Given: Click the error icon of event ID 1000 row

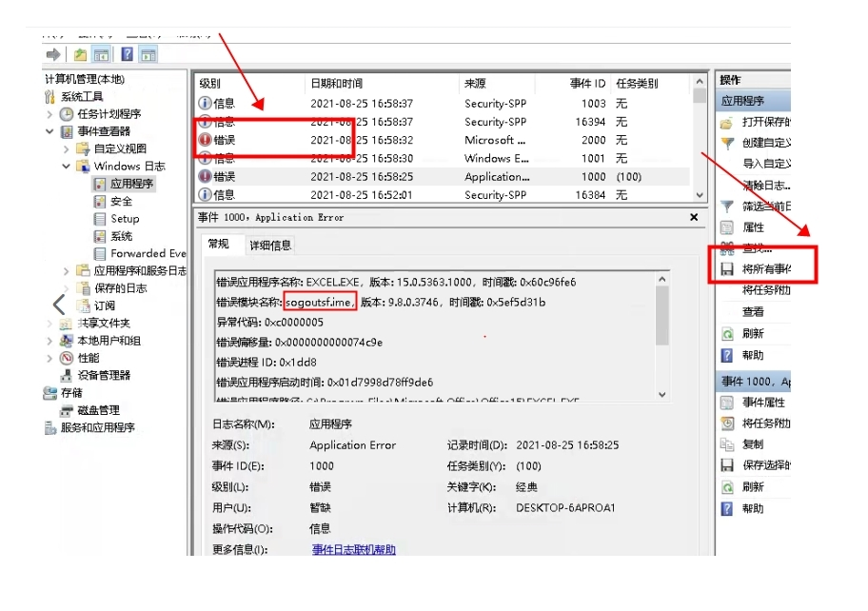Looking at the screenshot, I should pos(205,177).
